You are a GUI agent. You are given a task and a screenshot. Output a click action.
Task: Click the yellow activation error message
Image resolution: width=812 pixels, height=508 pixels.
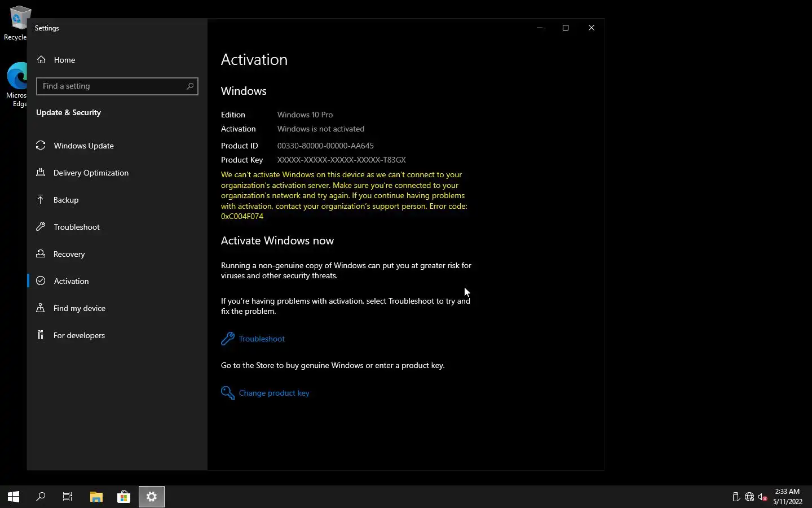coord(345,195)
